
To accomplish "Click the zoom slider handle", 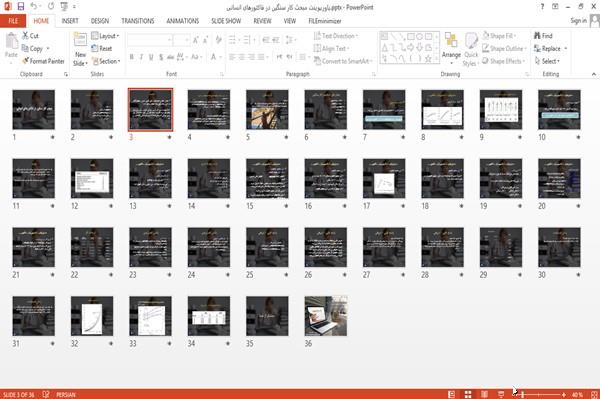I will point(523,394).
